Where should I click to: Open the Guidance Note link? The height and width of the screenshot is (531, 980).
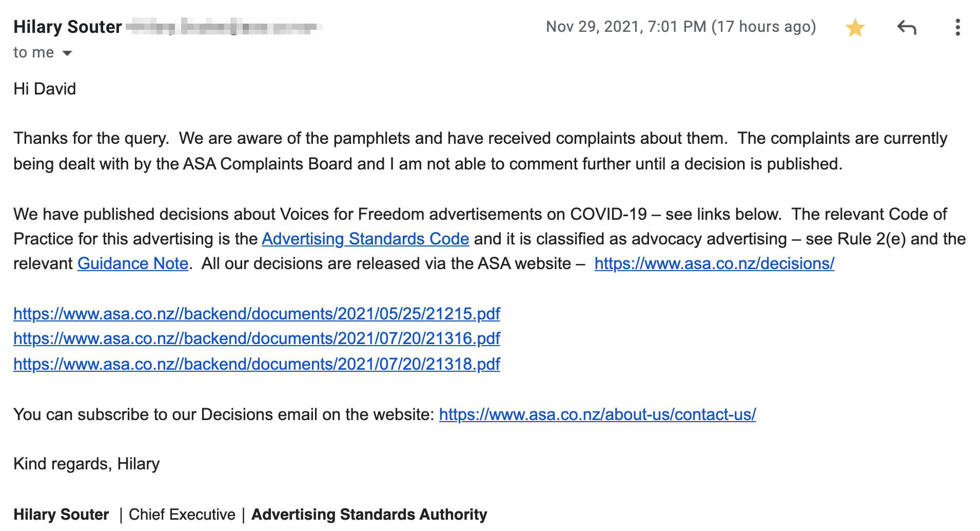click(x=133, y=263)
